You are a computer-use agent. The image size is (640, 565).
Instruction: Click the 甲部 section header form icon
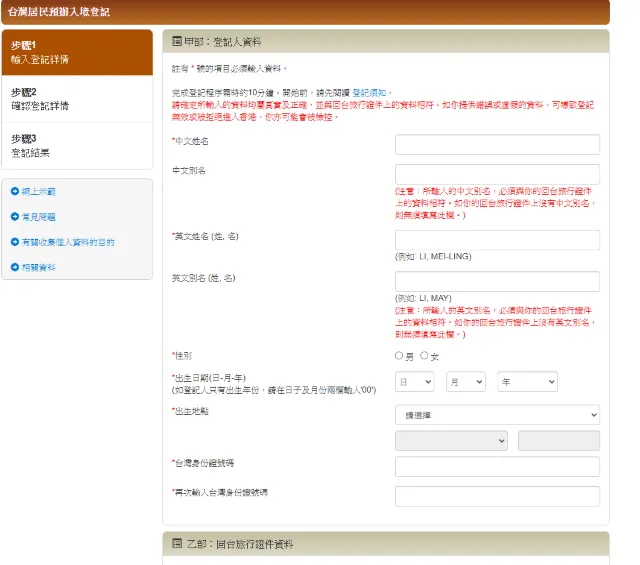click(x=177, y=41)
